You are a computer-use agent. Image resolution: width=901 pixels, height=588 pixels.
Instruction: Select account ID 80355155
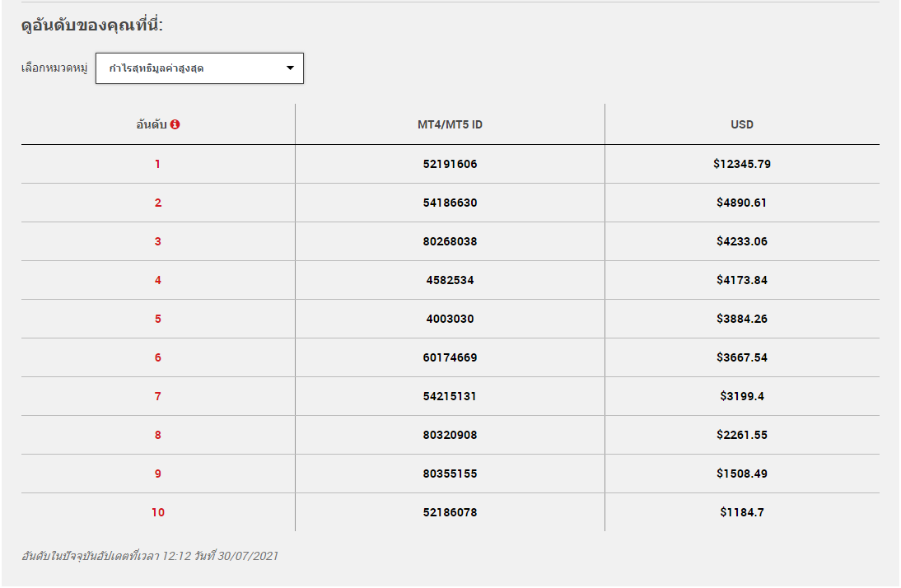click(x=450, y=474)
